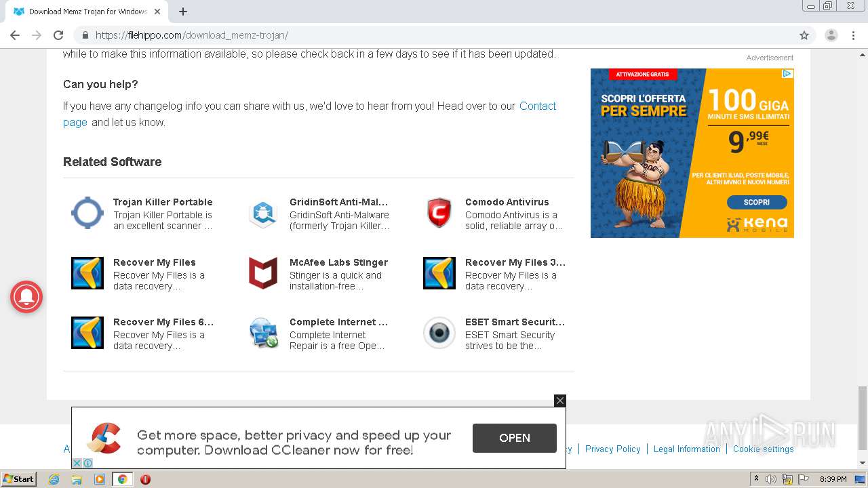The height and width of the screenshot is (488, 868).
Task: Click the volume speaker tray icon
Action: (771, 479)
